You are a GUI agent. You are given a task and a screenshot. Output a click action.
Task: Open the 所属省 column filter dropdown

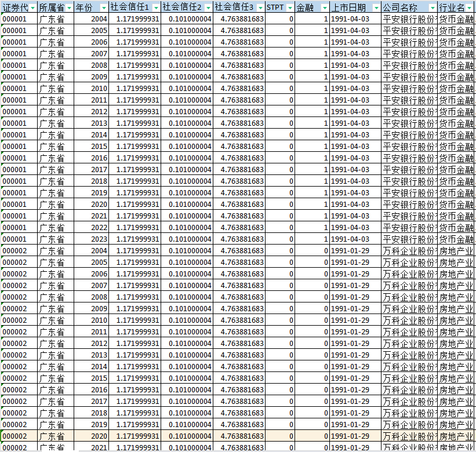coord(70,8)
